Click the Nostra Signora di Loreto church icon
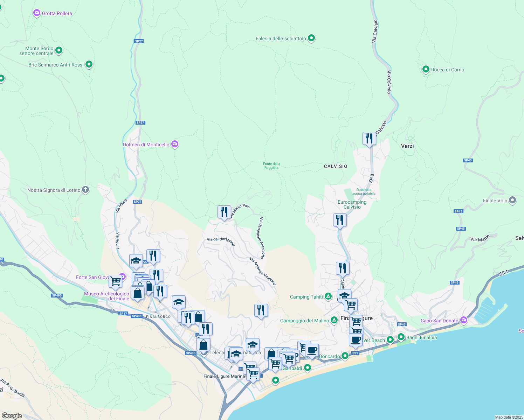Screen dimensions: 524x420 click(85, 190)
